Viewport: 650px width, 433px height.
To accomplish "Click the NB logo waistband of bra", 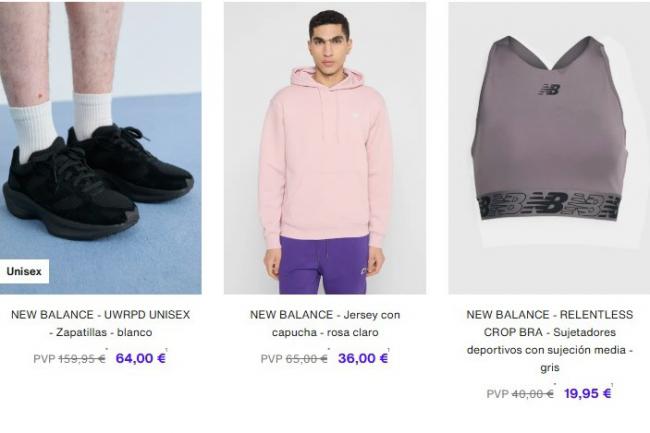I will pos(549,206).
